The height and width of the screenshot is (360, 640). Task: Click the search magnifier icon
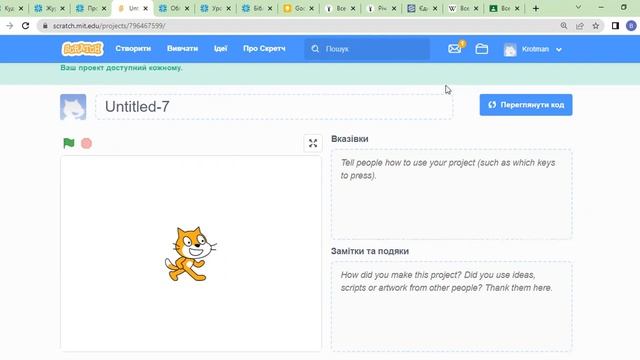pos(315,49)
